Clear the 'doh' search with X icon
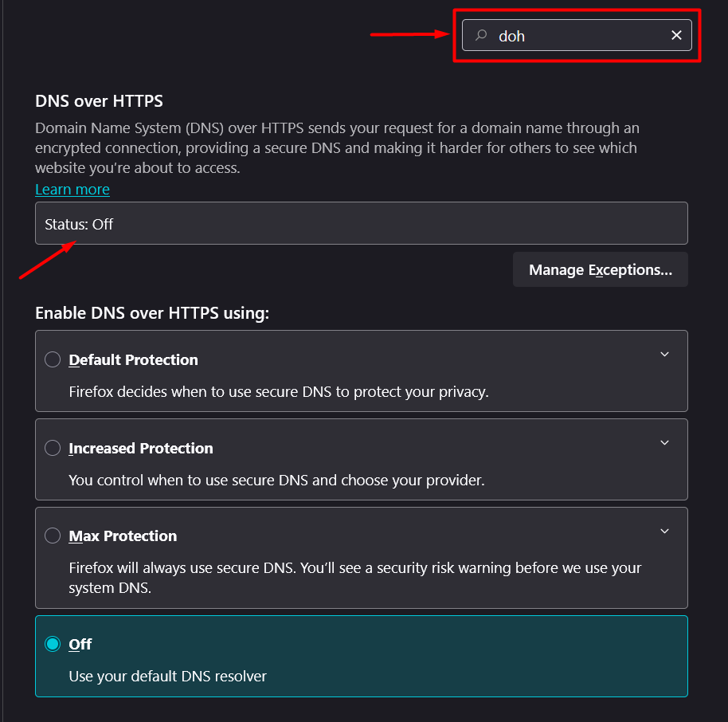Viewport: 728px width, 722px height. pos(676,35)
